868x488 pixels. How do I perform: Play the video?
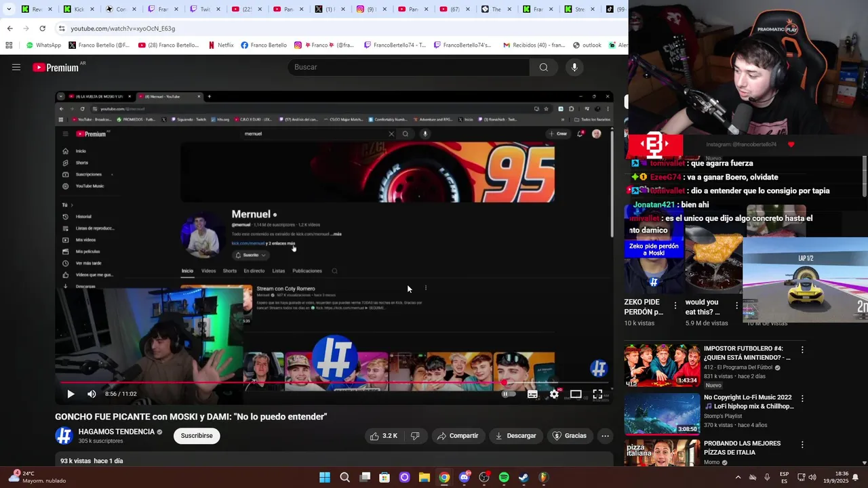pos(71,394)
